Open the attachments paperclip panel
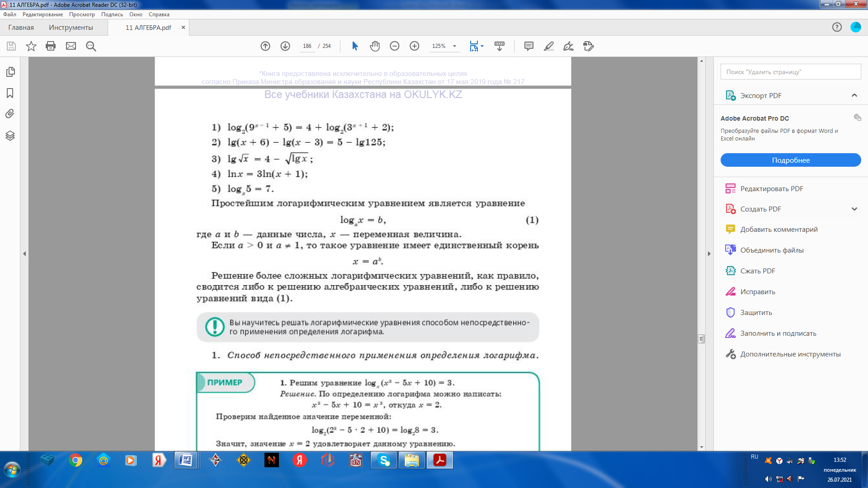 click(10, 114)
